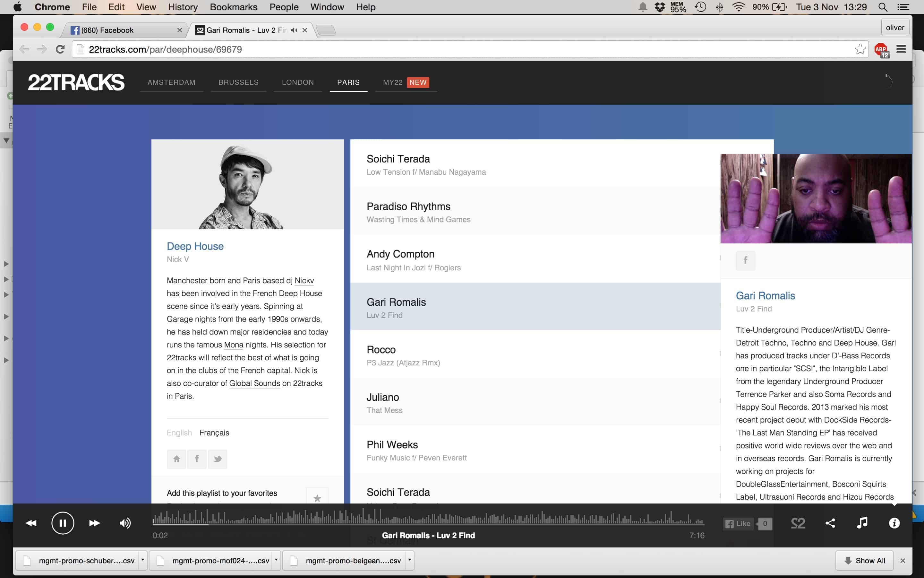Go to the London city tab
The height and width of the screenshot is (578, 924).
click(x=298, y=82)
